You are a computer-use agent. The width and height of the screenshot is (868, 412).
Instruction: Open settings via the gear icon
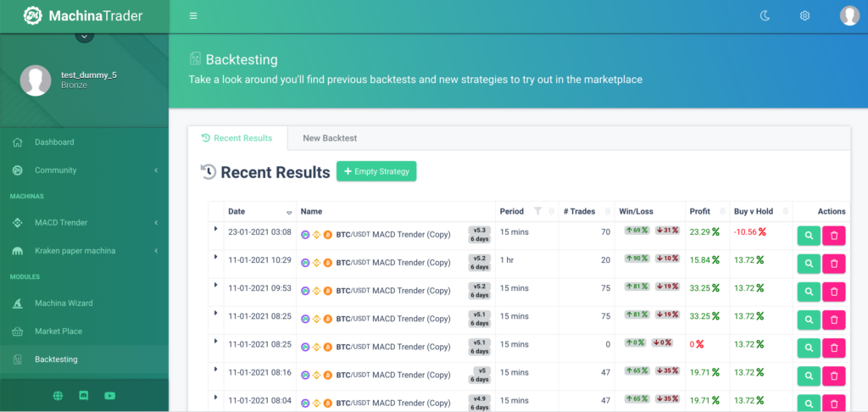coord(804,16)
